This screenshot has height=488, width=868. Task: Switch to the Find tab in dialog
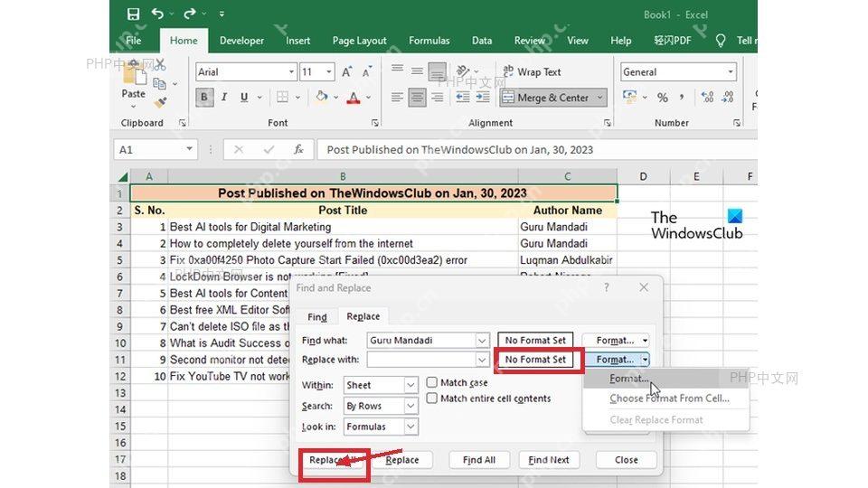317,316
